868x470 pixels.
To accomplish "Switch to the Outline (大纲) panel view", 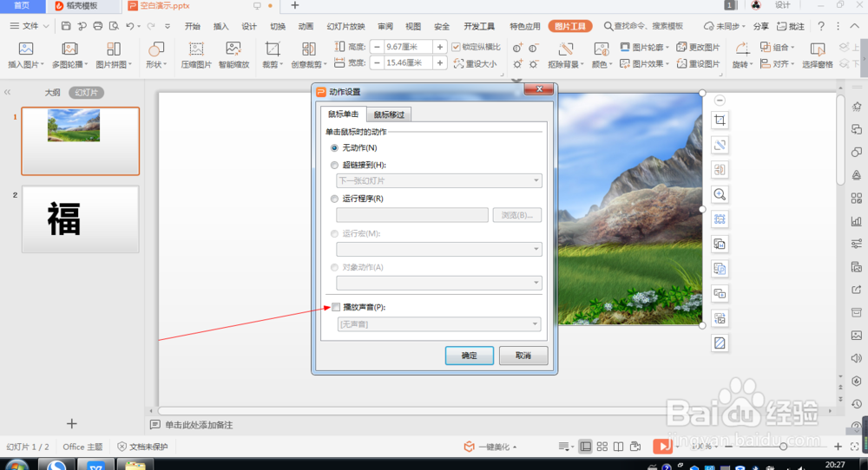I will 53,92.
